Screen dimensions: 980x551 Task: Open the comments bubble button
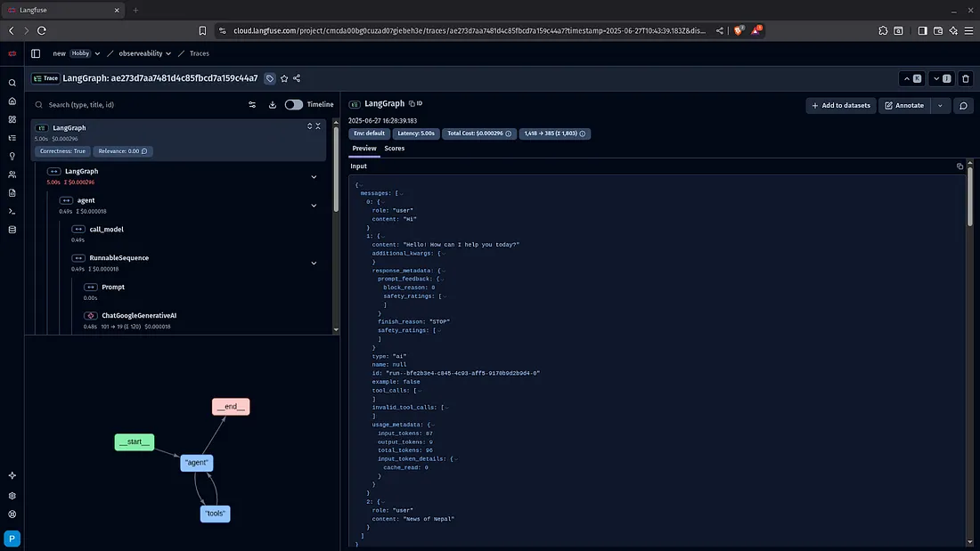click(963, 106)
